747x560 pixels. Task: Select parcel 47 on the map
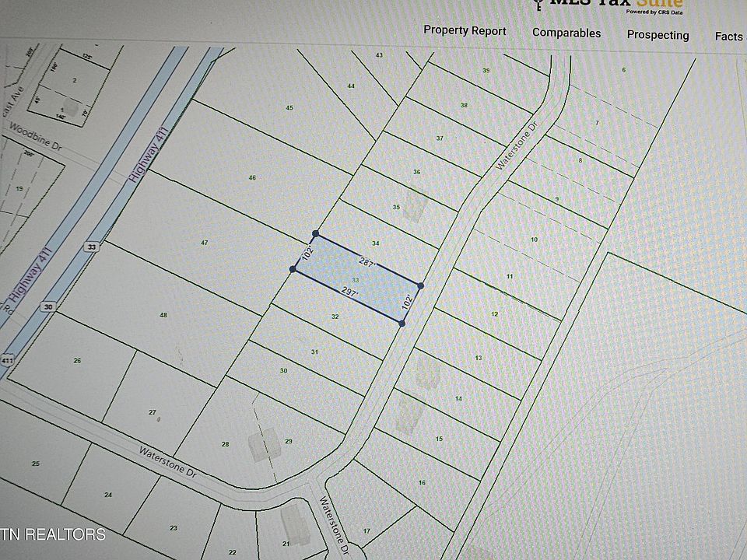(205, 243)
